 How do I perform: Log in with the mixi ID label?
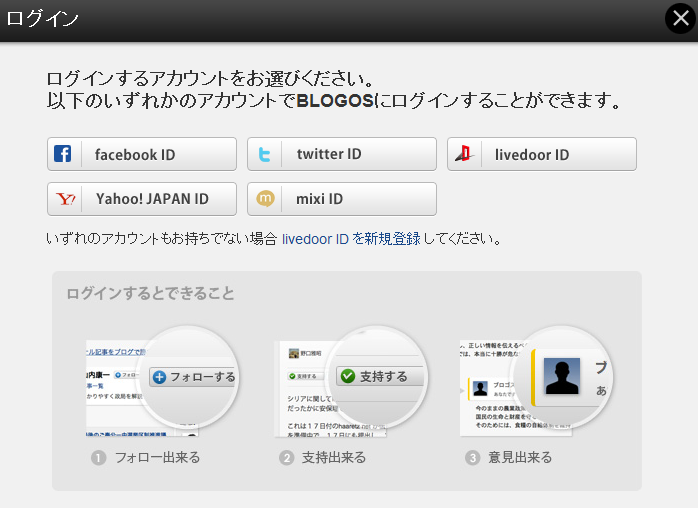[x=320, y=199]
